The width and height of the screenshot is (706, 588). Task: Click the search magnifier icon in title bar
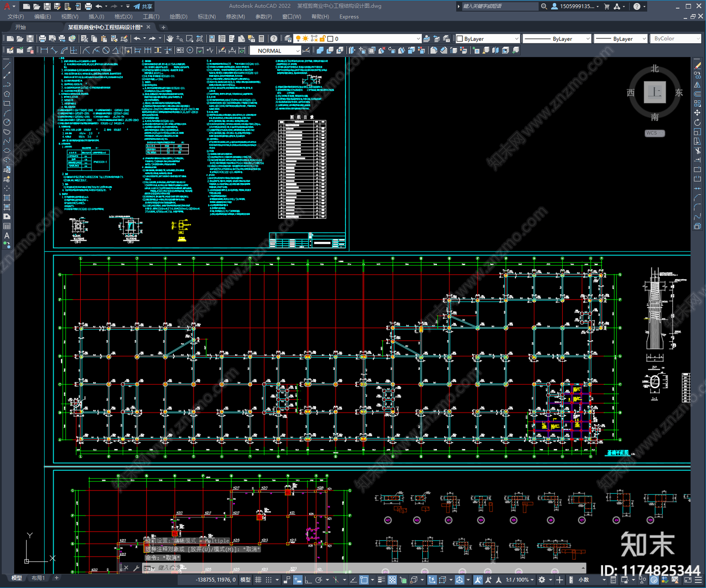544,6
